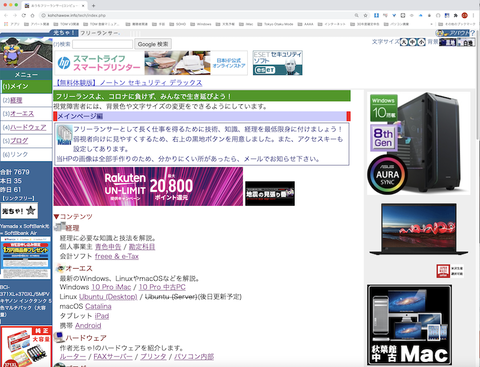Open the ESET セキュリティソフト banner
Viewport: 480px width, 367px height.
tap(278, 63)
